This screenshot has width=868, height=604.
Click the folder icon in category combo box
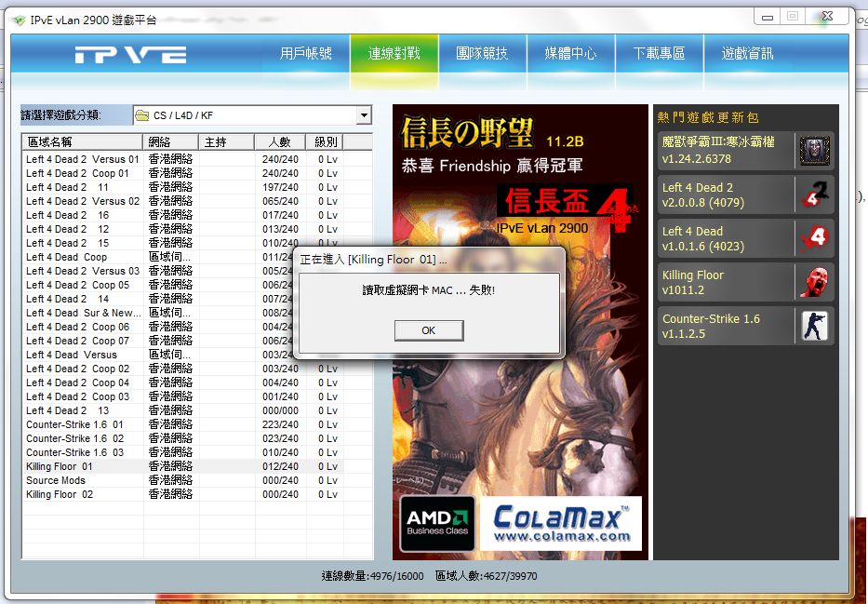coord(142,115)
